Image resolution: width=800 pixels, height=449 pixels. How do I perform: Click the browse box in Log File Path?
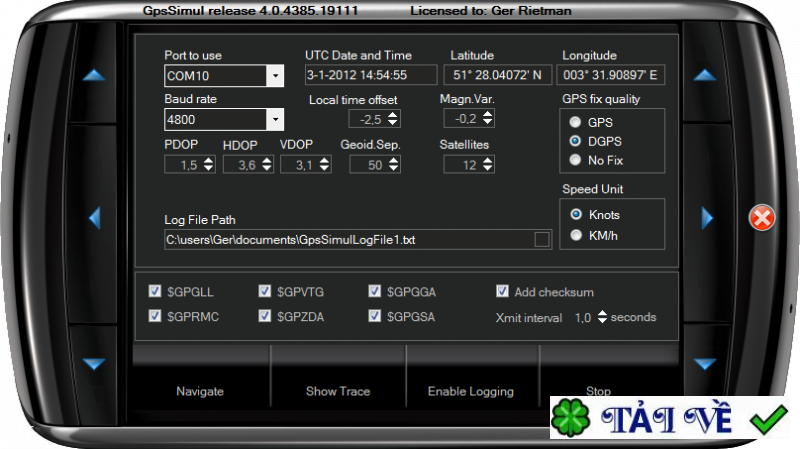[x=542, y=239]
